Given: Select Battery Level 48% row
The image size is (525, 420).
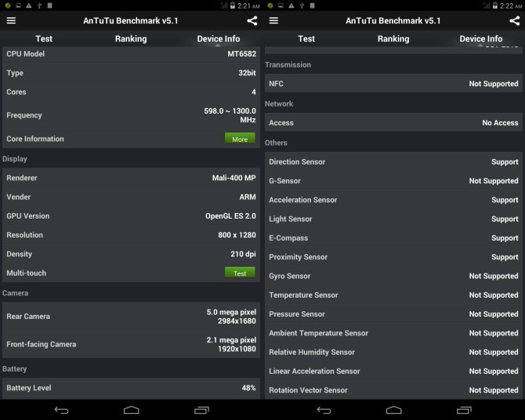Looking at the screenshot, I should [132, 388].
